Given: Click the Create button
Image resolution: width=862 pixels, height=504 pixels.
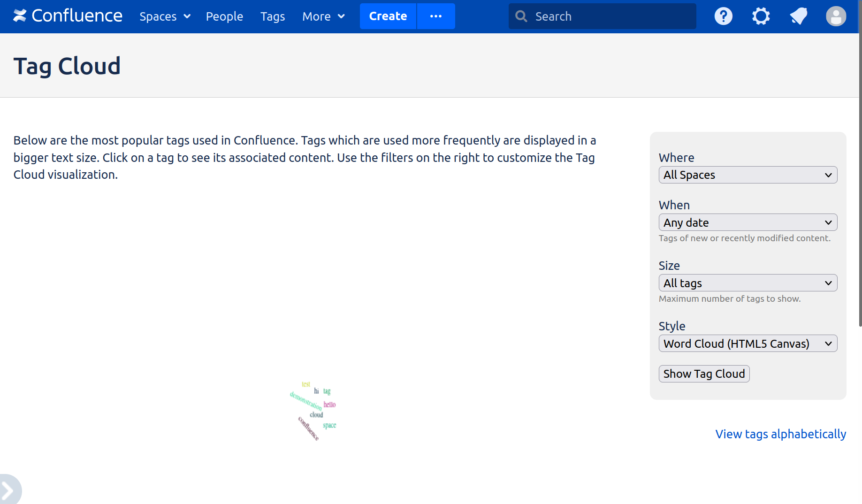Looking at the screenshot, I should (x=388, y=15).
